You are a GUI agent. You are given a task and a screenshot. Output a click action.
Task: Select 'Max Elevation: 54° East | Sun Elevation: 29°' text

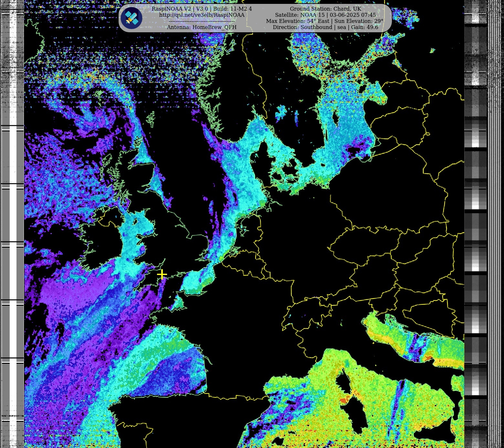click(325, 21)
